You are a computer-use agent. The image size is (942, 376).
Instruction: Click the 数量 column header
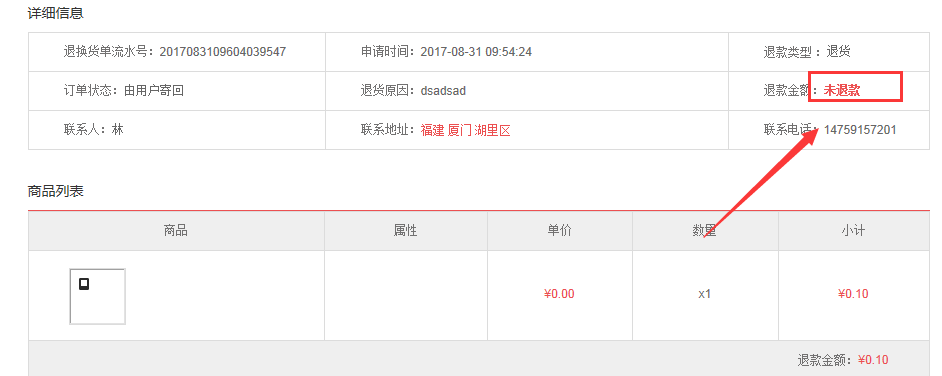click(705, 231)
